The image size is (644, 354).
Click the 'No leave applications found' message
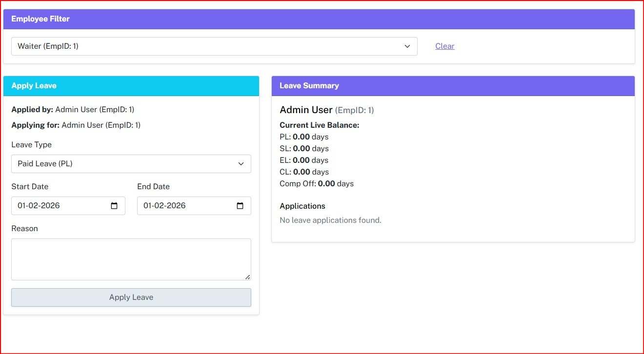point(330,220)
